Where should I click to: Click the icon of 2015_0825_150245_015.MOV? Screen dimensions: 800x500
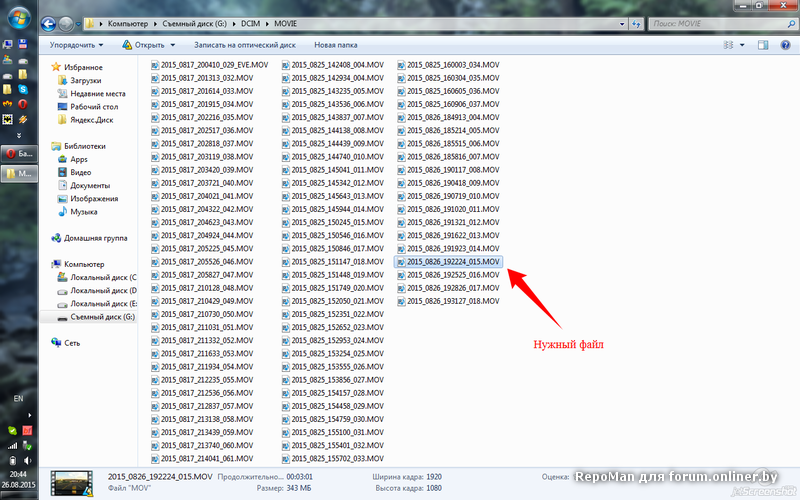[x=286, y=222]
